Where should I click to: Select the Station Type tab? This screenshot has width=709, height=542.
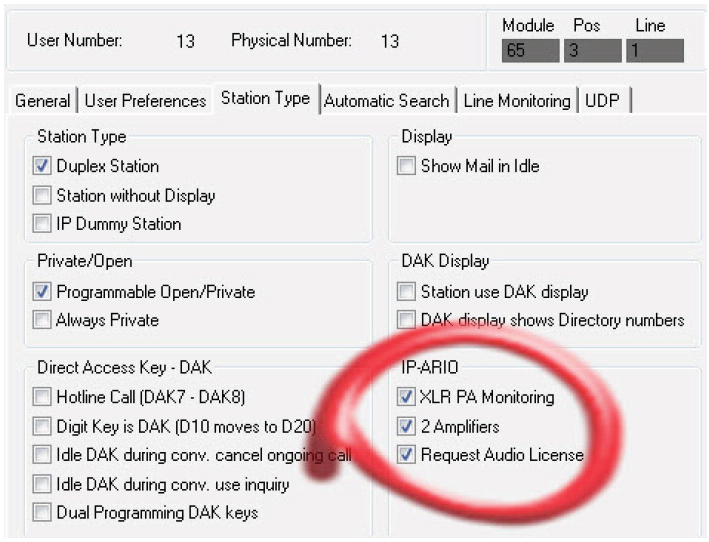tap(265, 98)
